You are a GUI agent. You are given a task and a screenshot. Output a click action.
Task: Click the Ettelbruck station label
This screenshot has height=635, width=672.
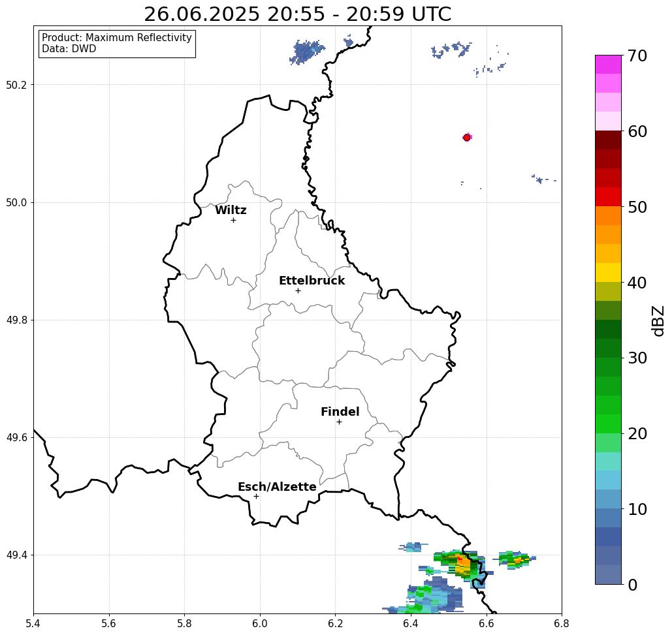coord(312,281)
